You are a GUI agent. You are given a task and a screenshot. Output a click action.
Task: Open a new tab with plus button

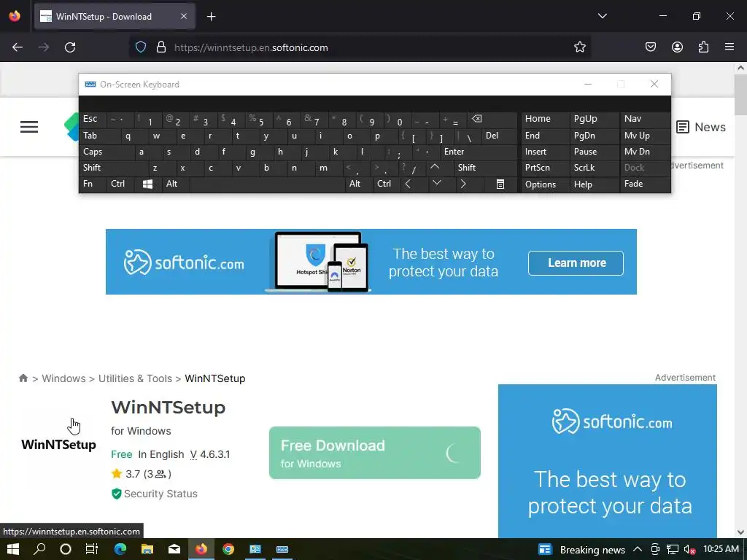[x=211, y=17]
